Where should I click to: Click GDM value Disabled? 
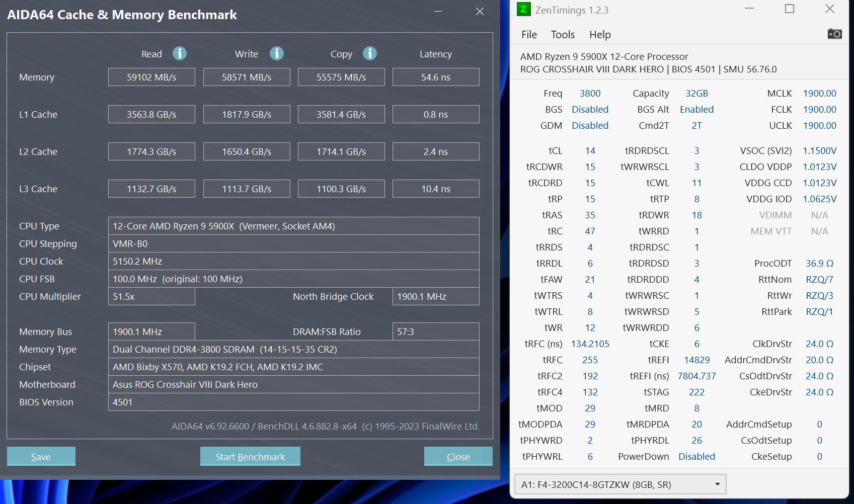(590, 125)
